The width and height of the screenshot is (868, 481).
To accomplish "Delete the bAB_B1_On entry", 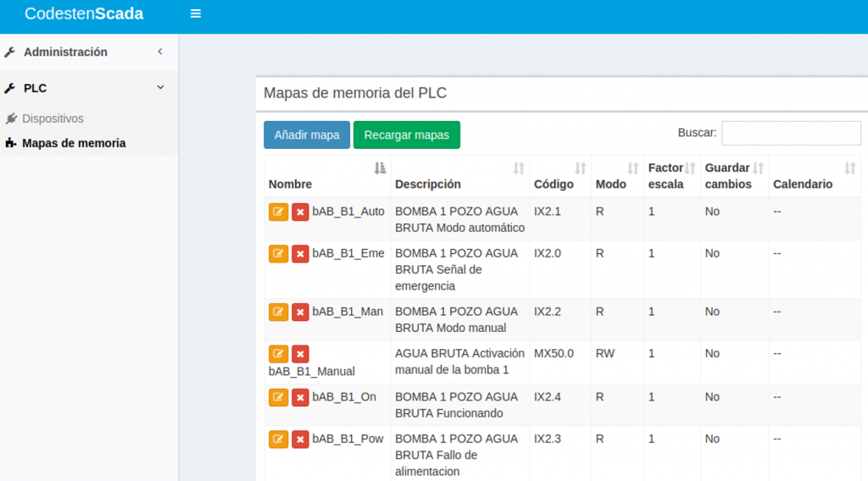I will point(300,397).
